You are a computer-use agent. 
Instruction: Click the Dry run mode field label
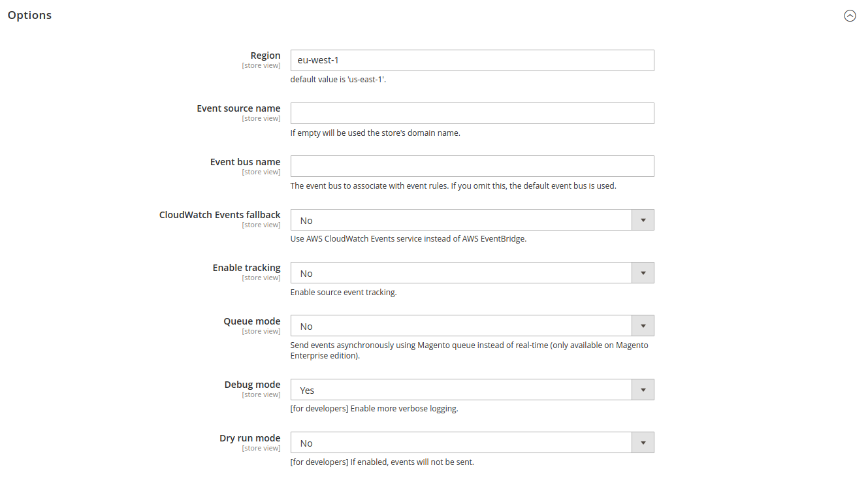(249, 438)
